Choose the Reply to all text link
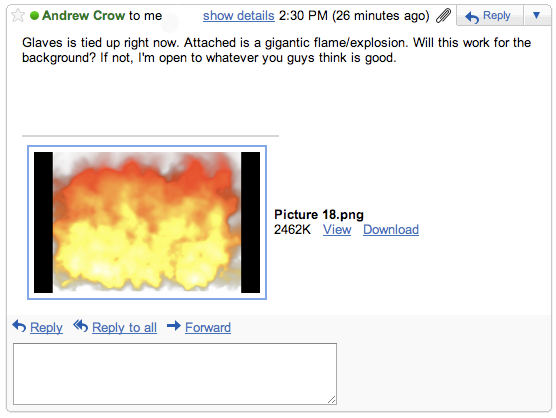This screenshot has height=418, width=556. [x=124, y=328]
